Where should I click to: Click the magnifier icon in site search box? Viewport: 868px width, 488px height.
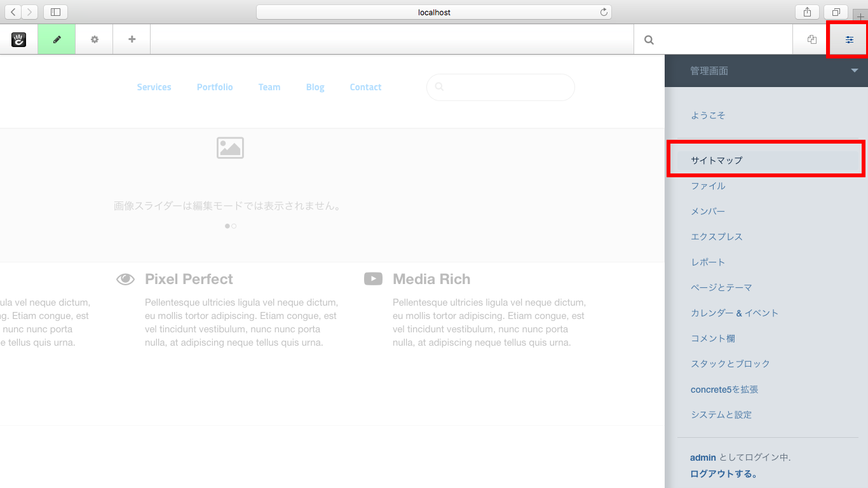pos(440,87)
